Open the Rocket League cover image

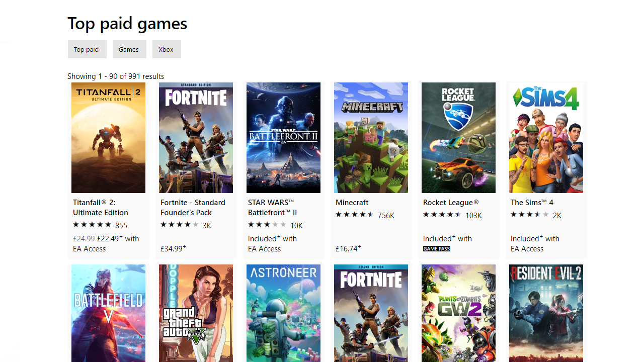point(458,138)
